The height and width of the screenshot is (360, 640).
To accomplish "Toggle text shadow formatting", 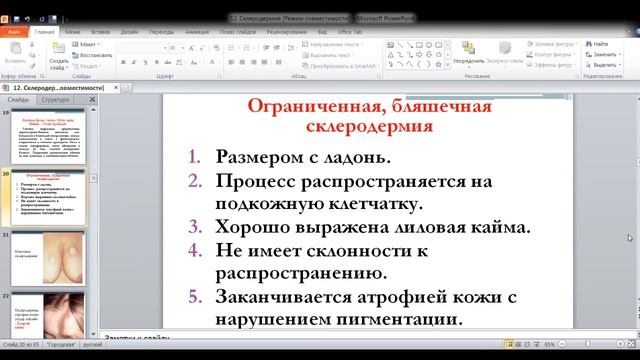I will tap(156, 62).
